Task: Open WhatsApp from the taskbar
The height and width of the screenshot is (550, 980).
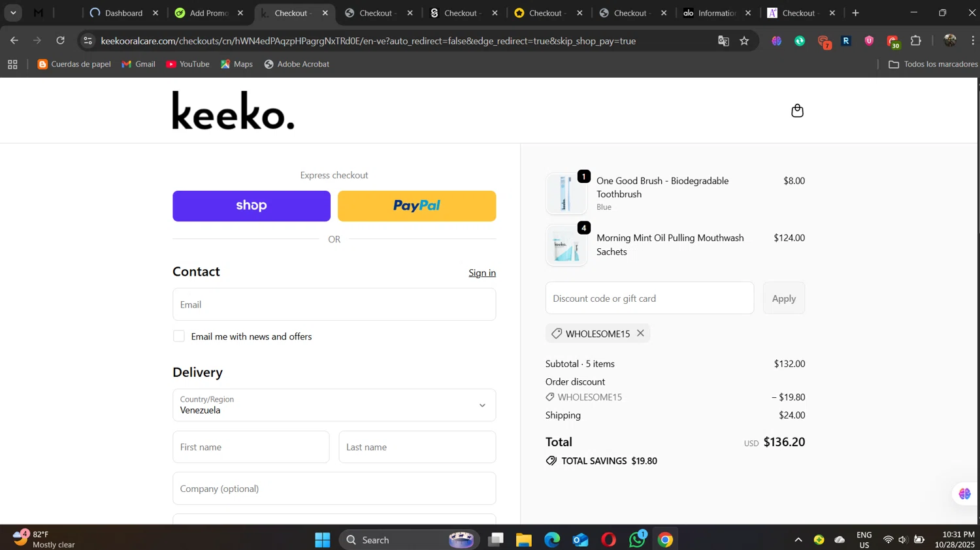Action: pyautogui.click(x=637, y=540)
